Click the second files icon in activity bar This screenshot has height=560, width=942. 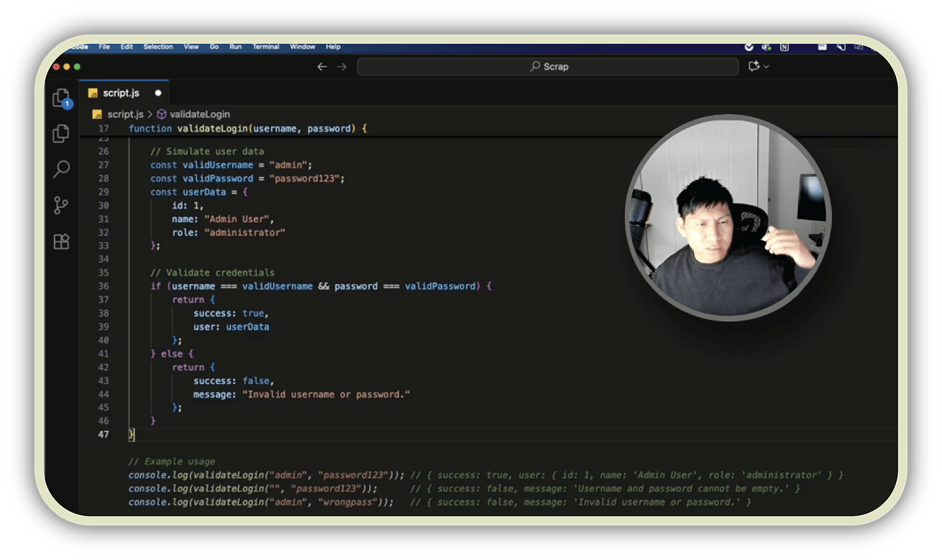[x=61, y=134]
